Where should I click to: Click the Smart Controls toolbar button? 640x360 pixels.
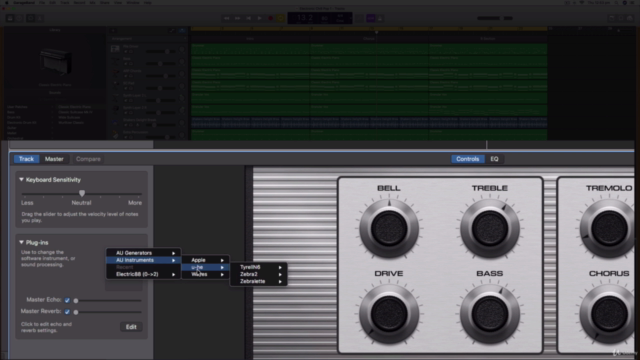(31, 18)
